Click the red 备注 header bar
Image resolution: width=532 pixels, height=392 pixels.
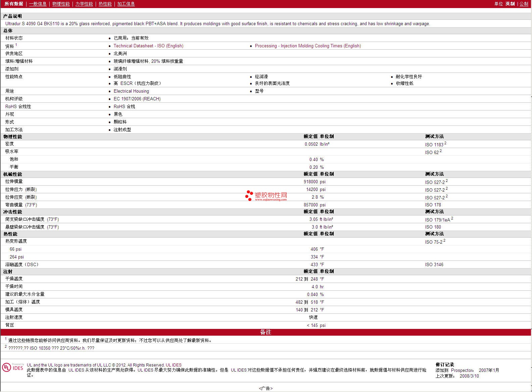[265, 332]
